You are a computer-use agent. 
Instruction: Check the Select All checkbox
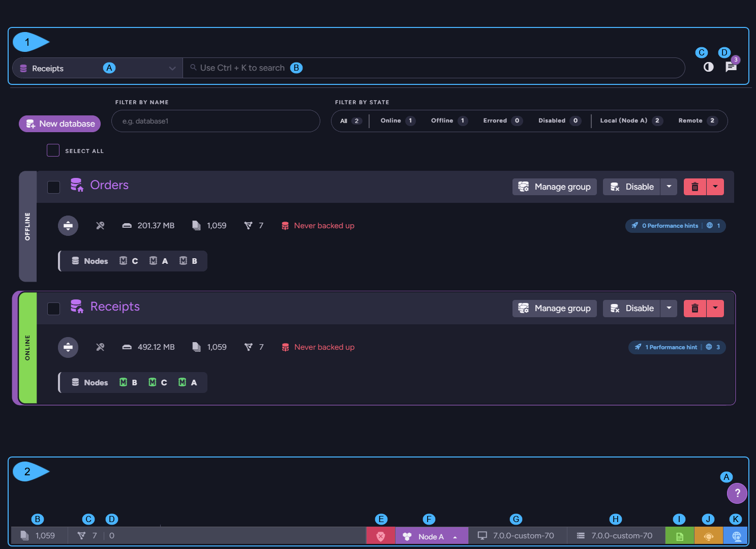click(x=53, y=150)
